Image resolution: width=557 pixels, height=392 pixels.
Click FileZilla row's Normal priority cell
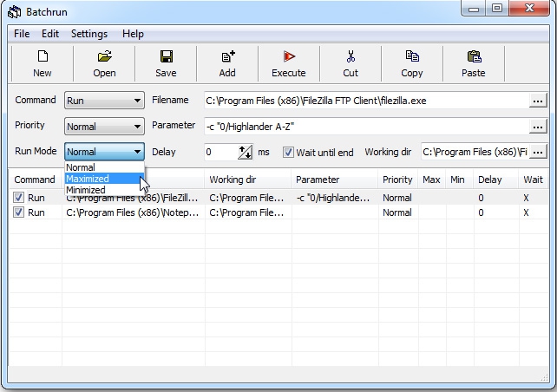pos(397,198)
